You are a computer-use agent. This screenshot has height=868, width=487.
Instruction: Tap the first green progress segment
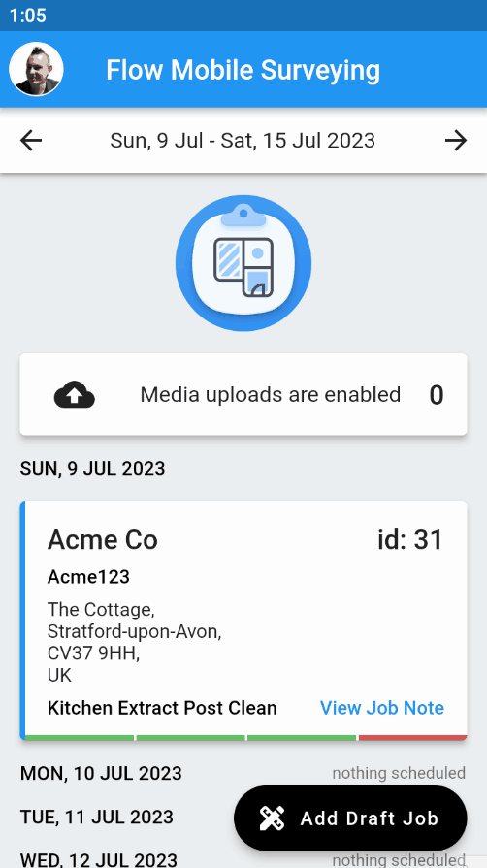click(x=80, y=737)
